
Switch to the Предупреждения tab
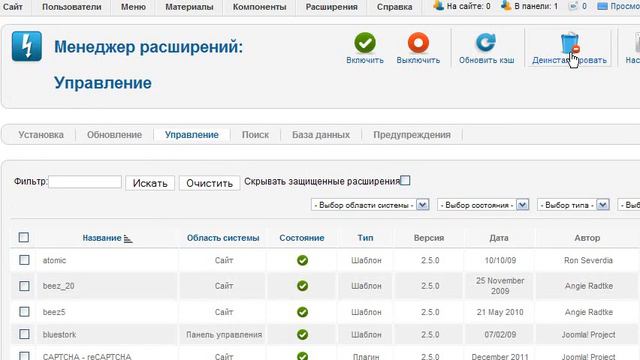tap(412, 135)
